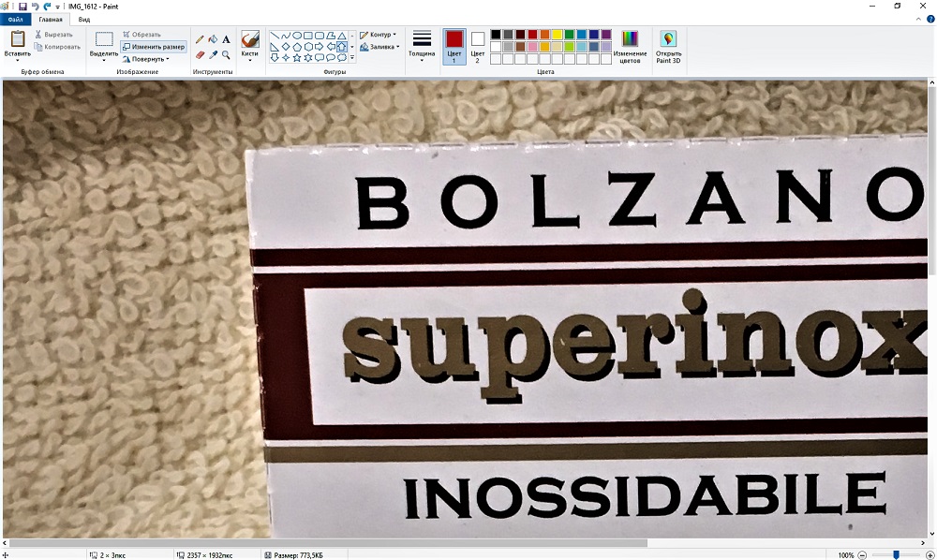Choose the Triangle shape
937x560 pixels.
click(342, 36)
